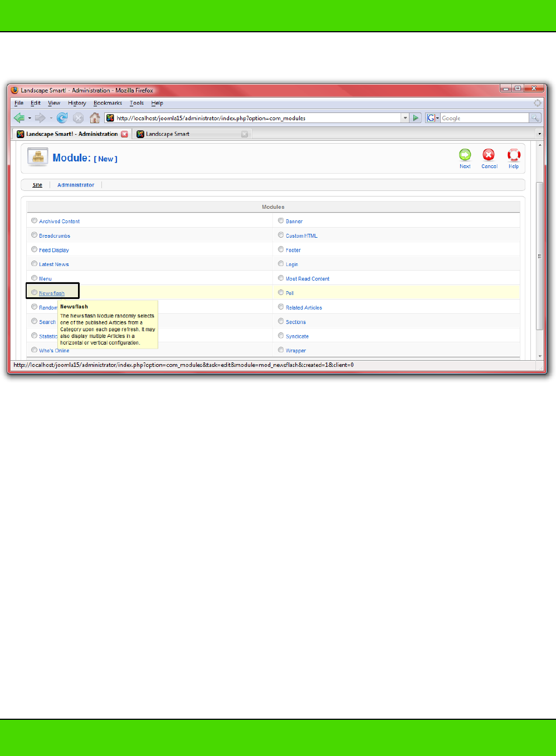Go back with Firefox back arrow

(x=19, y=117)
